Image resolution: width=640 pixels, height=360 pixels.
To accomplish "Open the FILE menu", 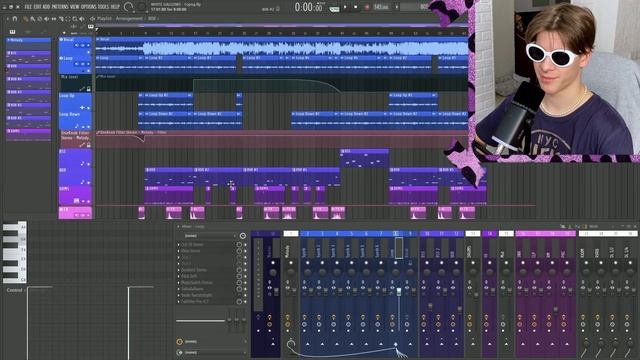I will coord(28,7).
